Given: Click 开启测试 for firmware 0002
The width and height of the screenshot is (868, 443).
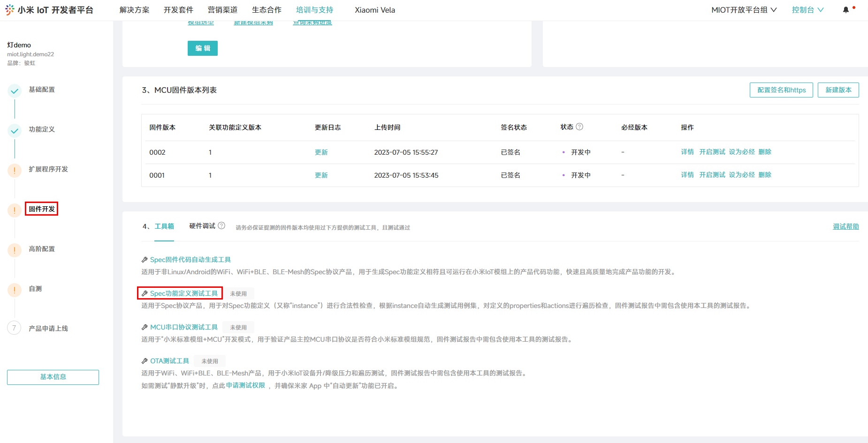Looking at the screenshot, I should coord(712,152).
